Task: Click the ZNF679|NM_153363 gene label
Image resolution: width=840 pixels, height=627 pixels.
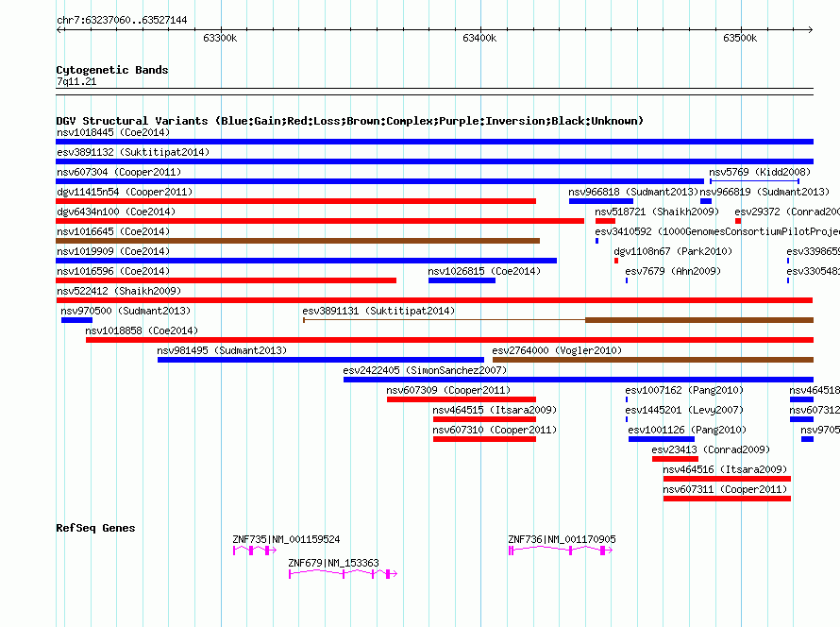Action: pyautogui.click(x=333, y=563)
